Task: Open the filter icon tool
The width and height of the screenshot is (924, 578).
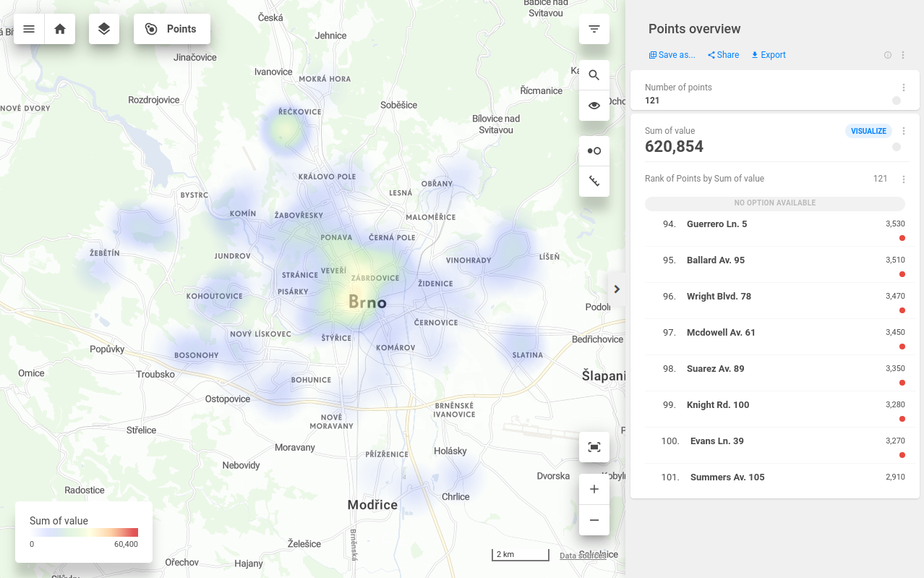Action: pyautogui.click(x=594, y=29)
